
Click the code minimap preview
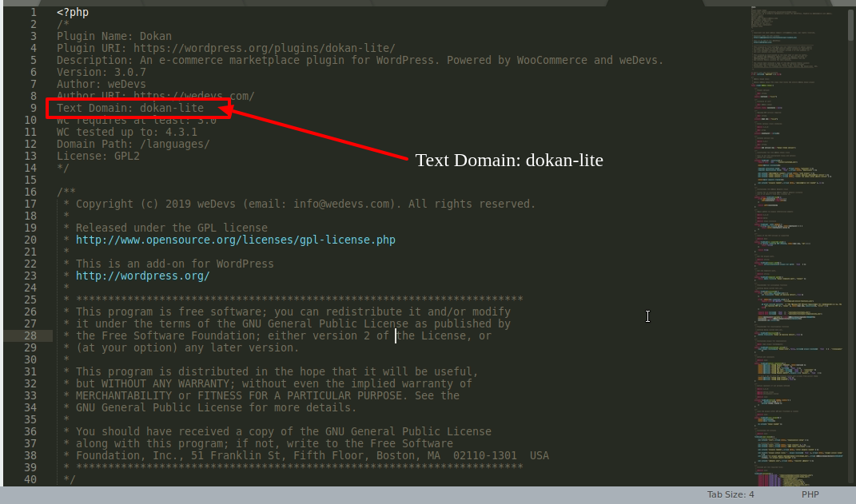tap(797, 245)
